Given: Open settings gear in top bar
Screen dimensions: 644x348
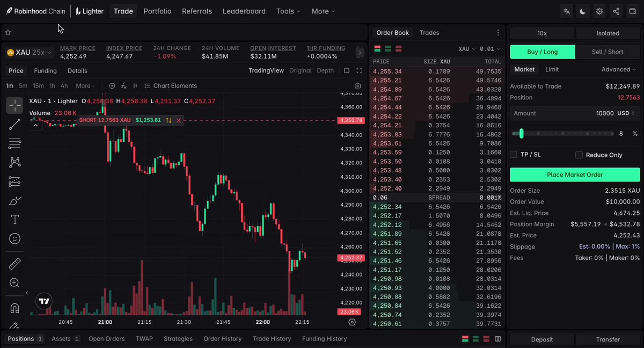Looking at the screenshot, I should (x=599, y=11).
